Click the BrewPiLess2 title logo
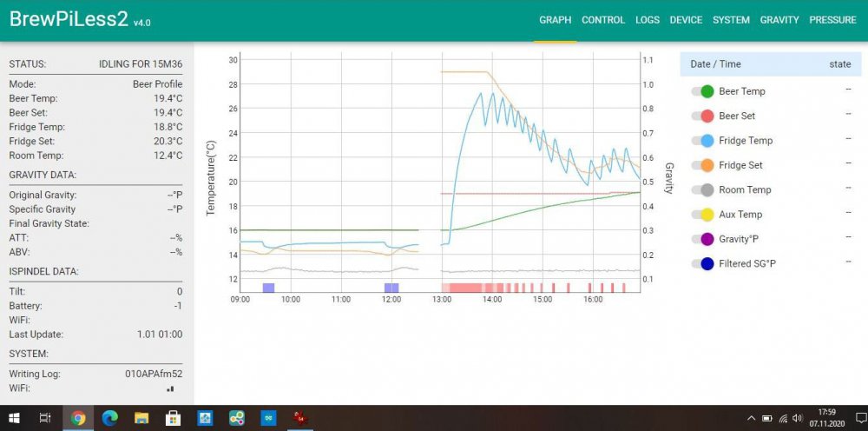 click(x=68, y=20)
